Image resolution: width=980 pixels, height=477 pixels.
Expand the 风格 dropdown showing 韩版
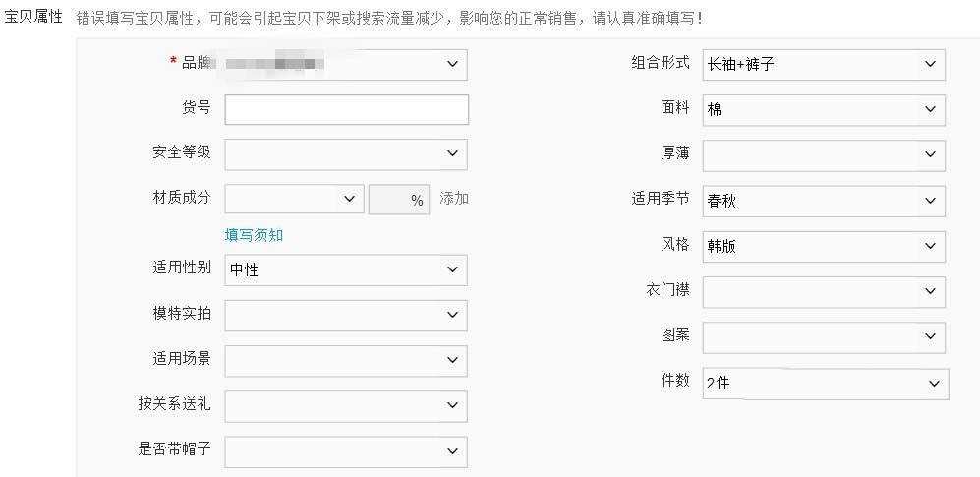(824, 246)
